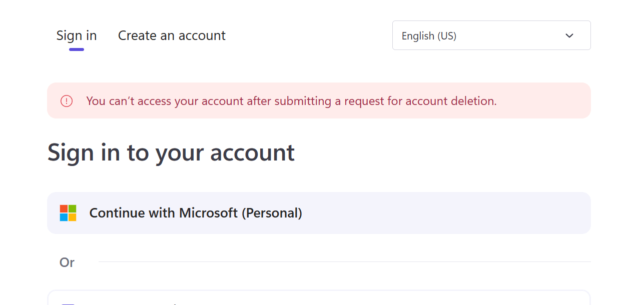
Task: Click the chevron on the language selector
Action: 569,35
